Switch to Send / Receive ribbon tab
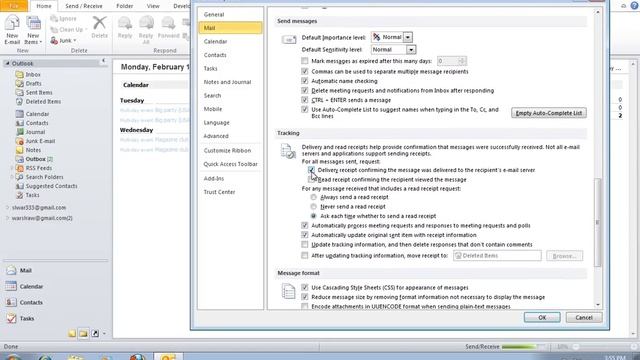This screenshot has height=360, width=640. 84,6
